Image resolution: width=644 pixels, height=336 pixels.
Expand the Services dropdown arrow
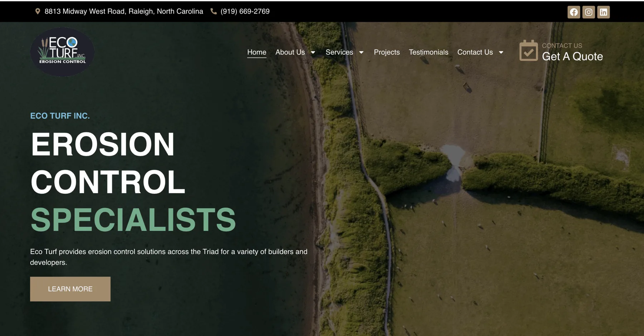click(x=361, y=53)
